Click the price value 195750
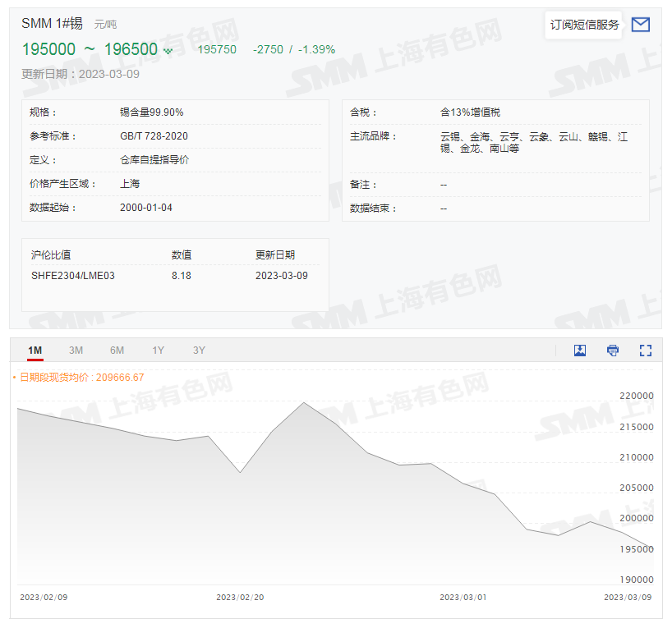The height and width of the screenshot is (628, 672). [216, 50]
